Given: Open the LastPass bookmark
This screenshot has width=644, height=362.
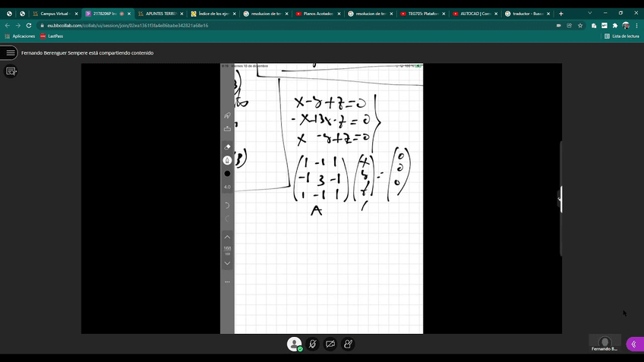Looking at the screenshot, I should coord(52,36).
